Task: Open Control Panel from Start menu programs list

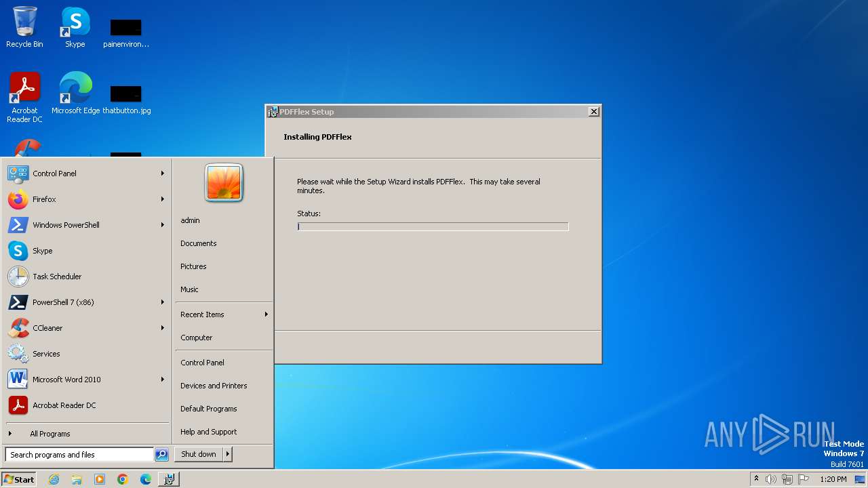Action: pyautogui.click(x=87, y=174)
